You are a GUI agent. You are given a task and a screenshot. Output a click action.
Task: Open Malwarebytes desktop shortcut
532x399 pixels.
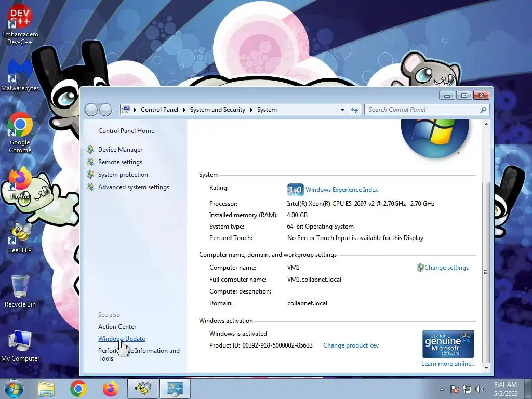[20, 75]
